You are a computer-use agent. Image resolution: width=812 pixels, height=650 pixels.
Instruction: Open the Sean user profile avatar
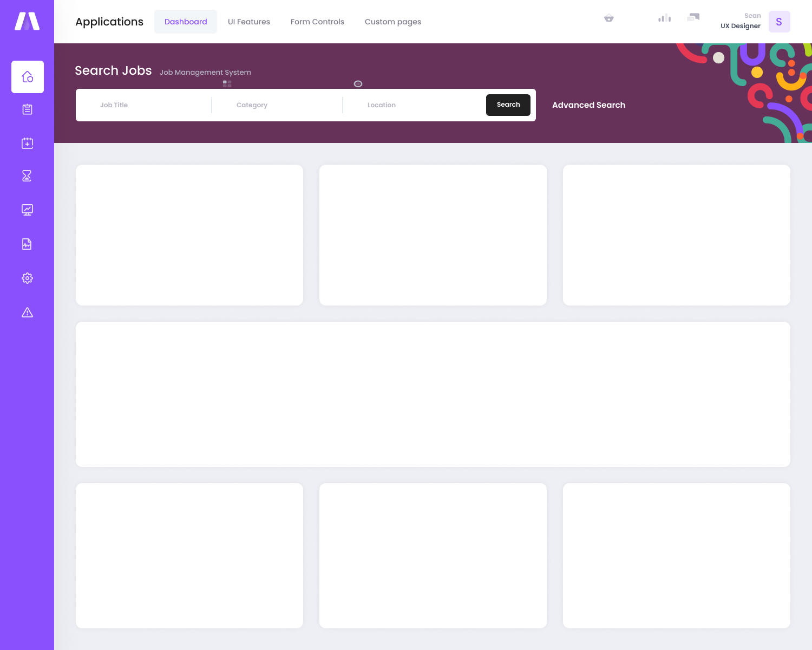779,22
